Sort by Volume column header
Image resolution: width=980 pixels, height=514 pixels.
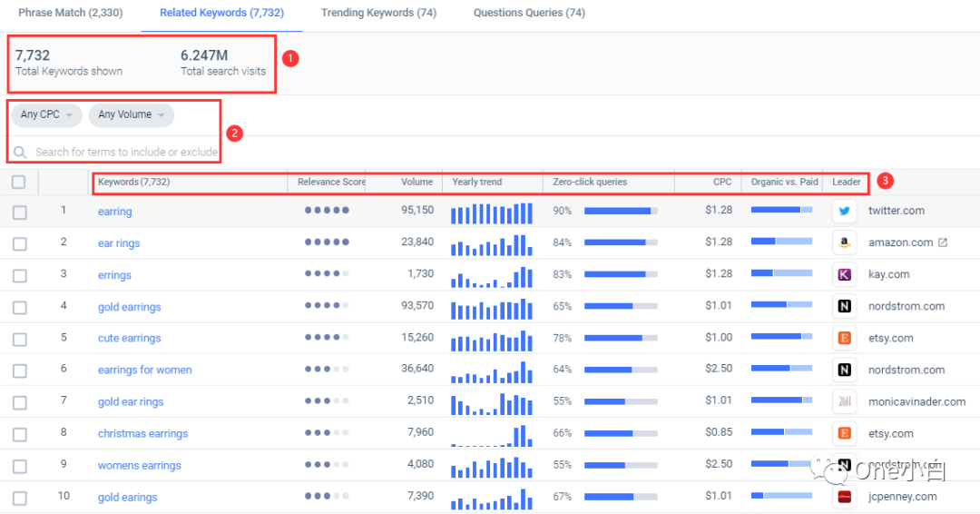[x=416, y=182]
